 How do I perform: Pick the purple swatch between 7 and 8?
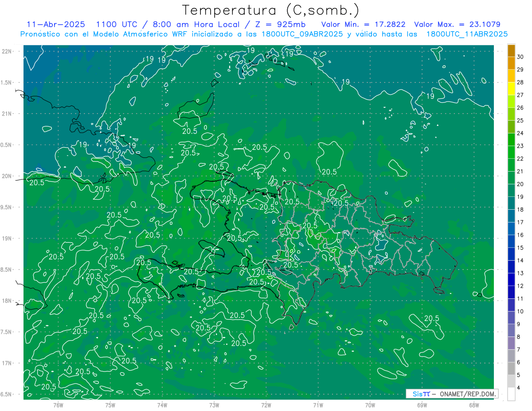[511, 343]
